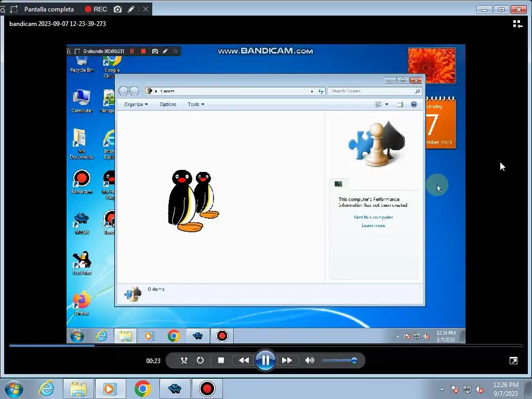The width and height of the screenshot is (532, 399).
Task: Click the Games window help icon
Action: pyautogui.click(x=414, y=104)
